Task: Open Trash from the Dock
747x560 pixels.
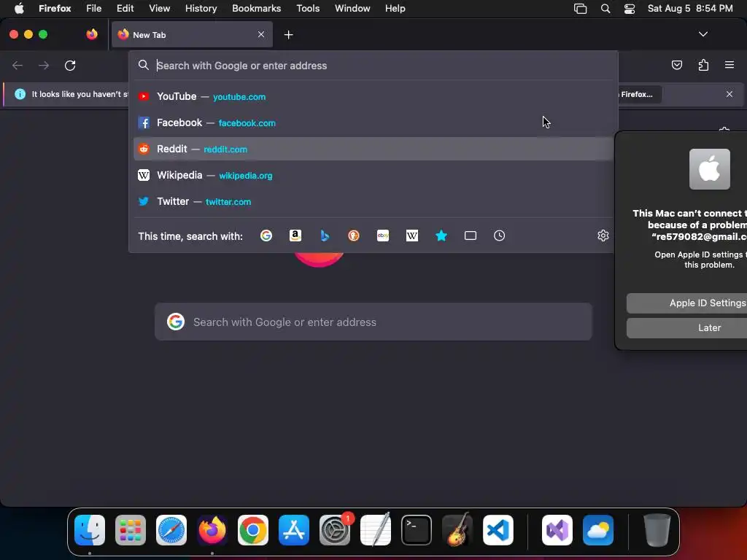Action: tap(657, 530)
